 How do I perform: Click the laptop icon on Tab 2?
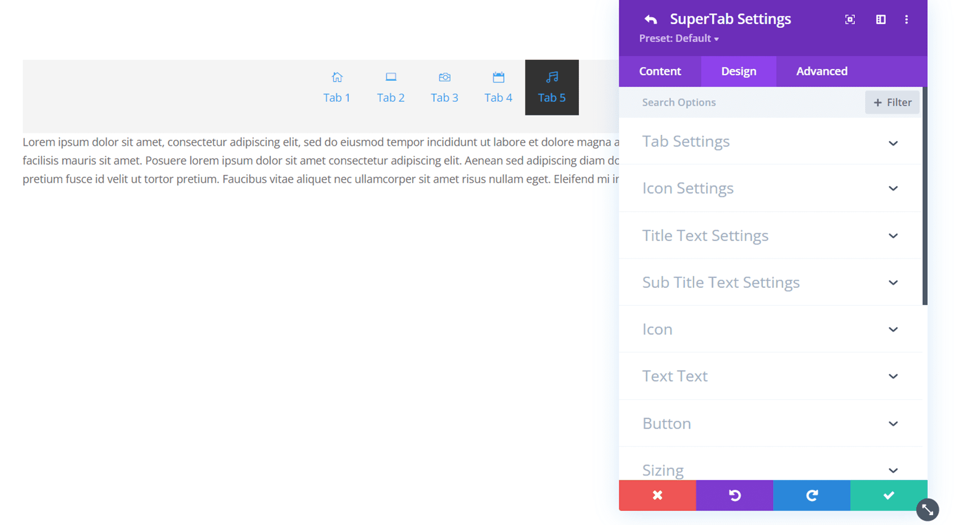[390, 77]
